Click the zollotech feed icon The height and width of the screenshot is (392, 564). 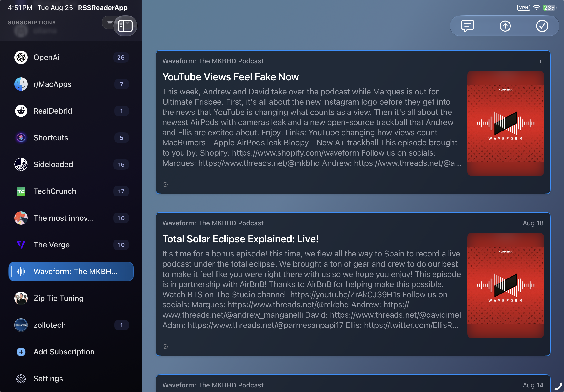(x=21, y=325)
